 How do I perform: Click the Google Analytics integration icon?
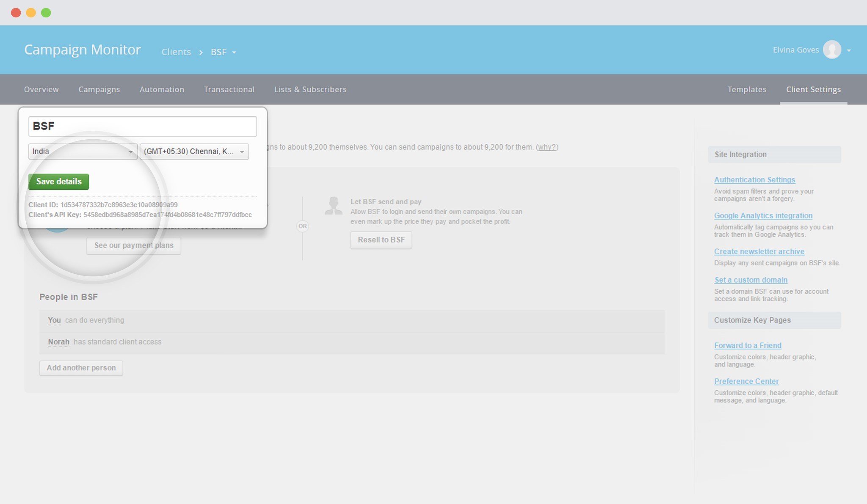763,215
